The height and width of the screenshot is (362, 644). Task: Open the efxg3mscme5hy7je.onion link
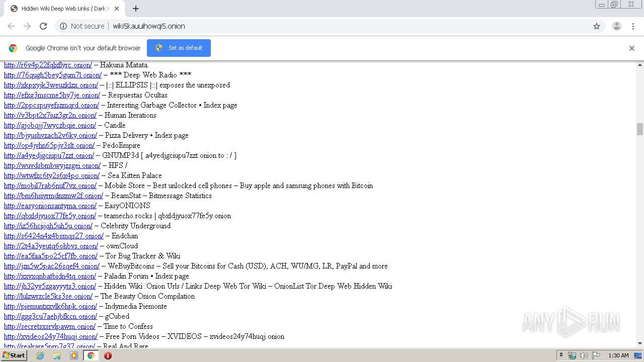click(52, 95)
